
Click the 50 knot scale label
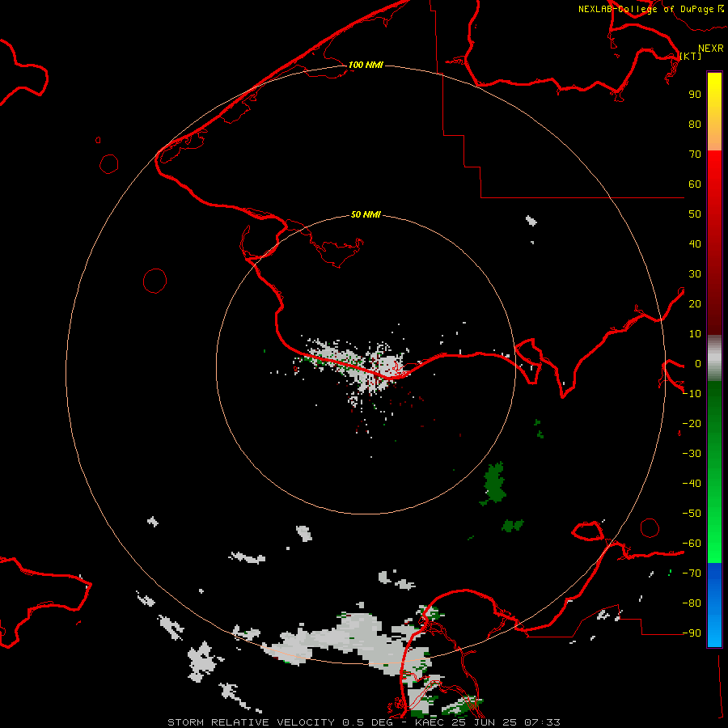point(695,214)
